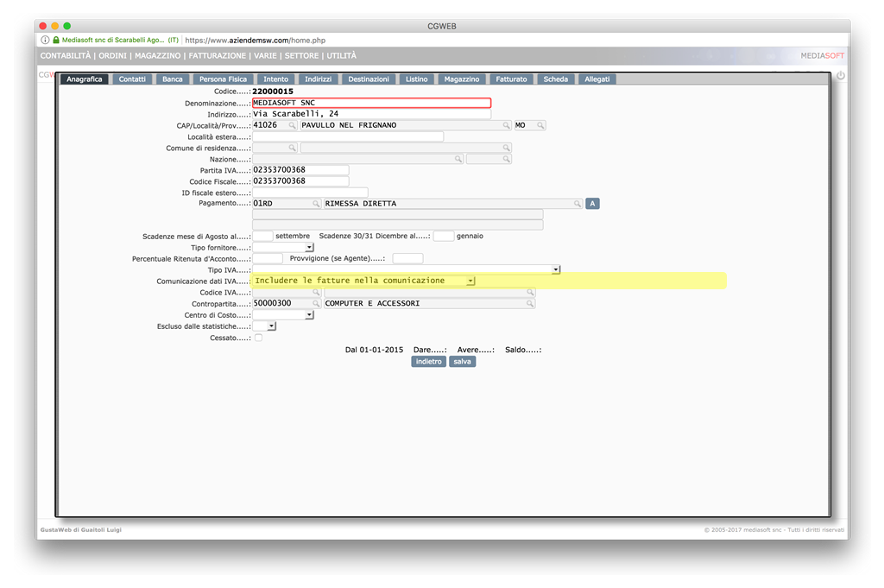Click magnifier beside COMPUTER E ACCESSORI
This screenshot has width=884, height=588.
(530, 303)
